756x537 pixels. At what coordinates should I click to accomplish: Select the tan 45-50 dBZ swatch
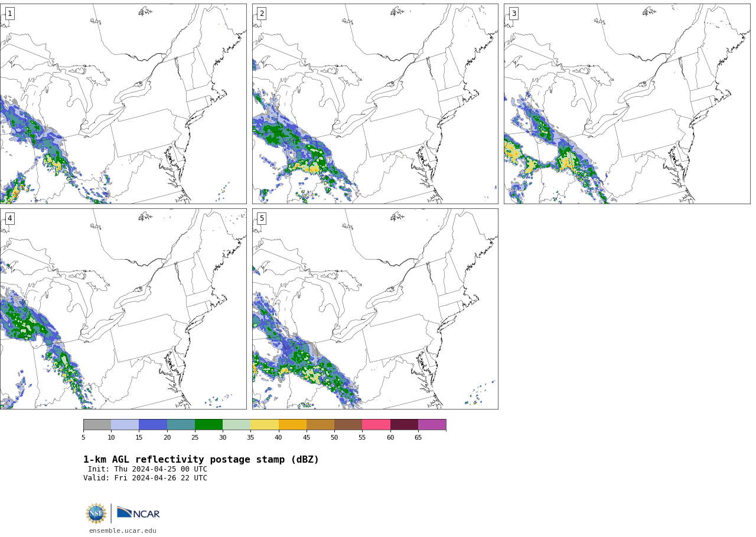[x=320, y=425]
